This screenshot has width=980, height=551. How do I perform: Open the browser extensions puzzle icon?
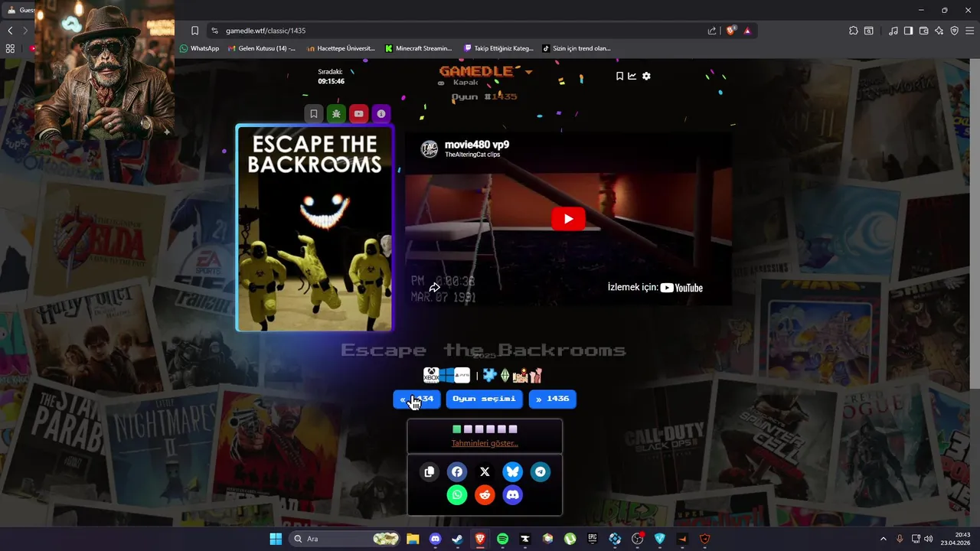pyautogui.click(x=854, y=31)
